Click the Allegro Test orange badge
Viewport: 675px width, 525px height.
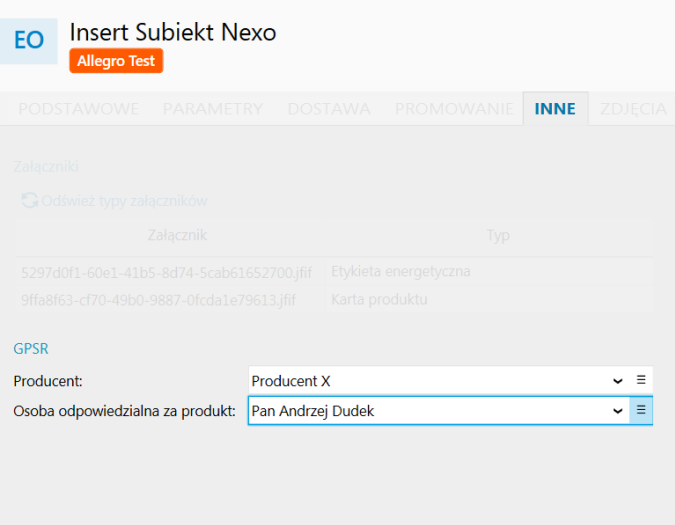(x=116, y=61)
